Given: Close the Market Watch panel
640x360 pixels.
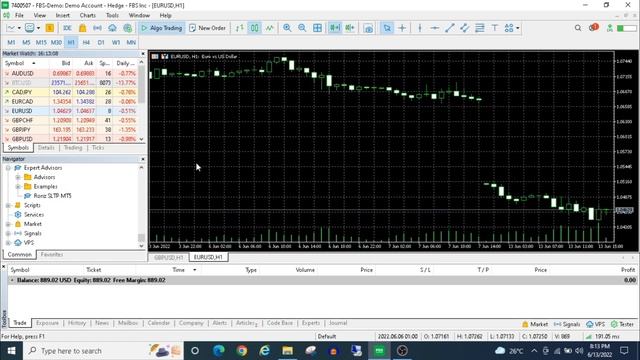Looking at the screenshot, I should click(143, 53).
